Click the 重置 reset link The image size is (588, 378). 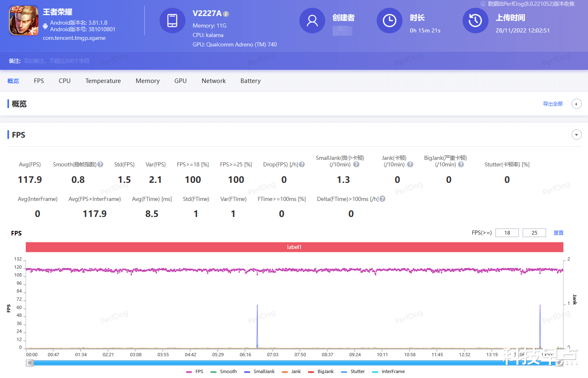click(558, 233)
